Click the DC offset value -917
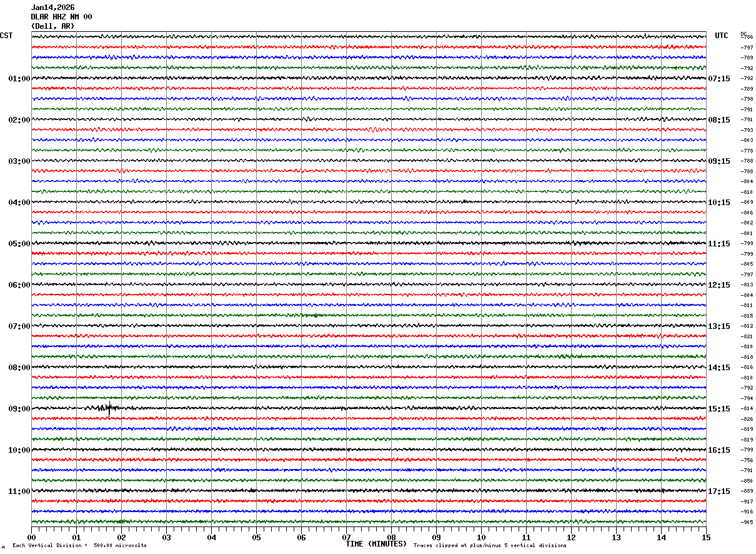The width and height of the screenshot is (756, 554). click(747, 501)
